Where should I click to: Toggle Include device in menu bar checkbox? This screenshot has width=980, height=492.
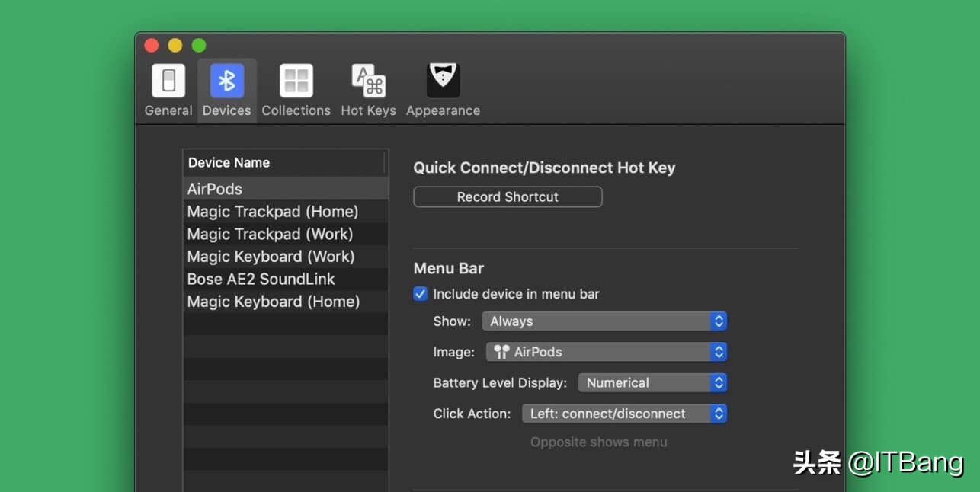pyautogui.click(x=421, y=294)
